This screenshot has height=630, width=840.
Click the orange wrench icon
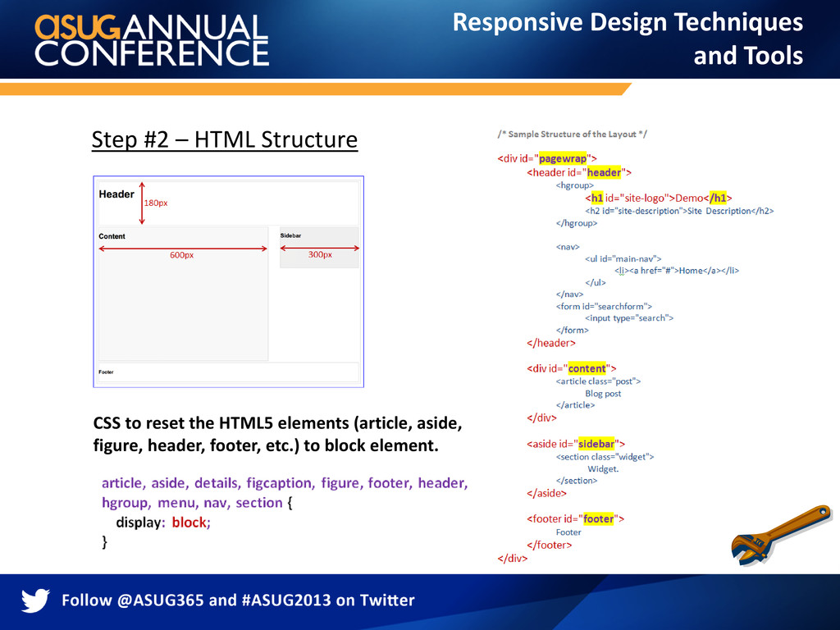click(x=781, y=535)
